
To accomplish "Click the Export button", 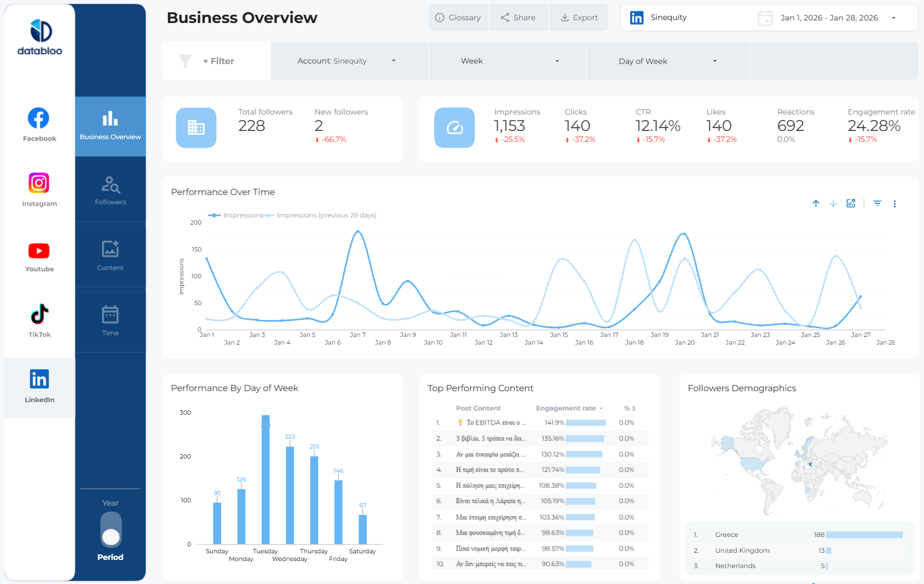I will click(x=578, y=17).
